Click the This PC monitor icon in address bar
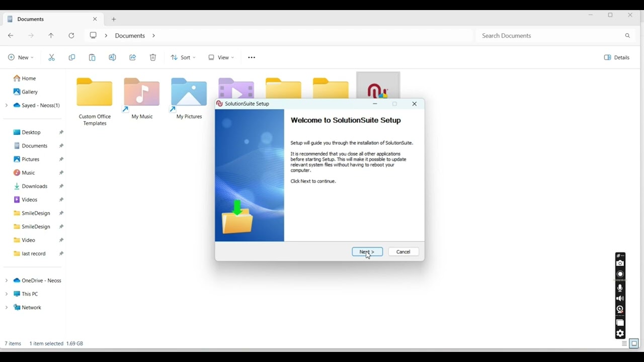Image resolution: width=644 pixels, height=362 pixels. [x=93, y=36]
